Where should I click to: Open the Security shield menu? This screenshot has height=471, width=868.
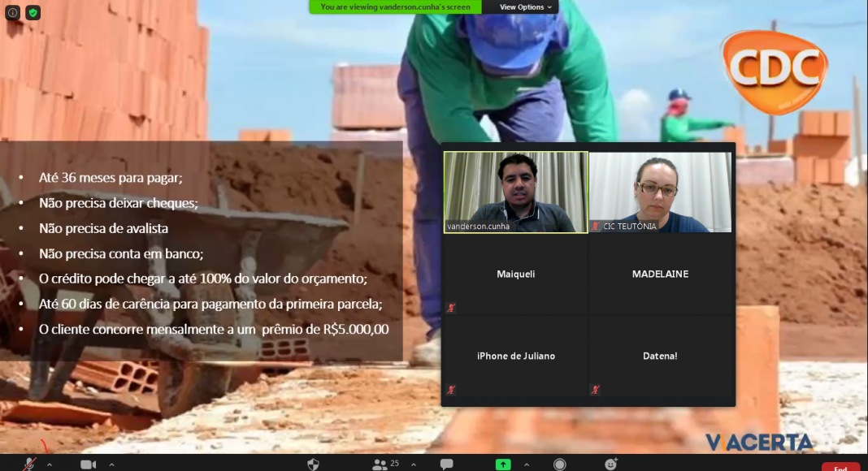(x=313, y=464)
